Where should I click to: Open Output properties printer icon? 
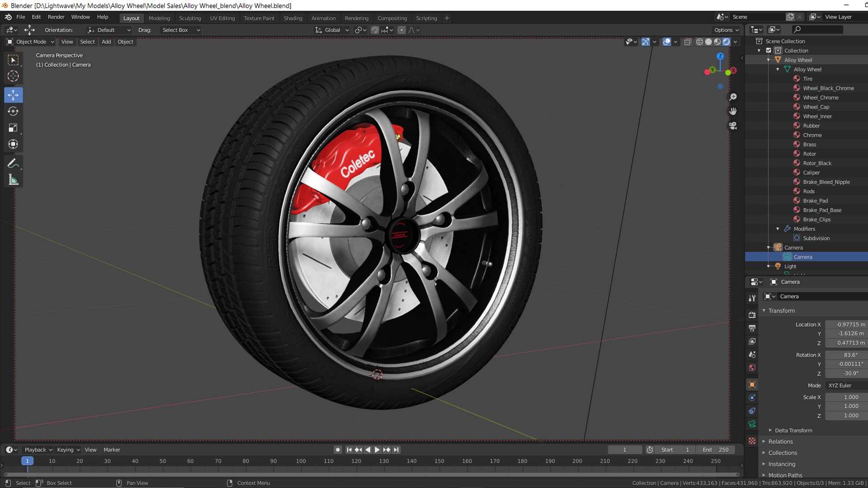pos(752,328)
